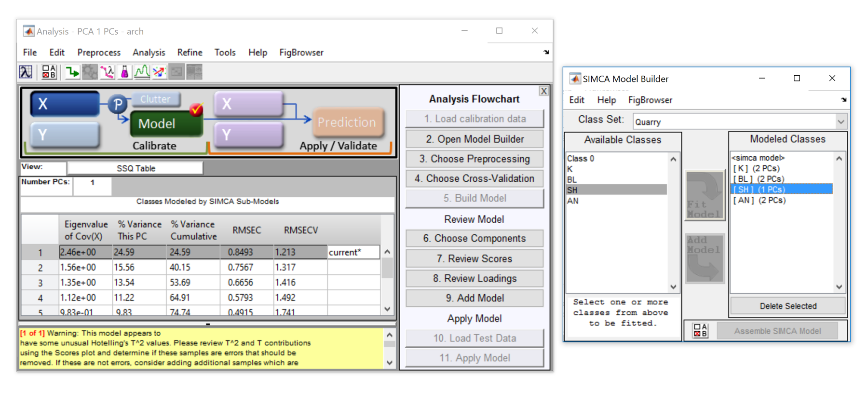The height and width of the screenshot is (393, 868).
Task: Click the green stepped arrow toolbar icon
Action: 72,72
